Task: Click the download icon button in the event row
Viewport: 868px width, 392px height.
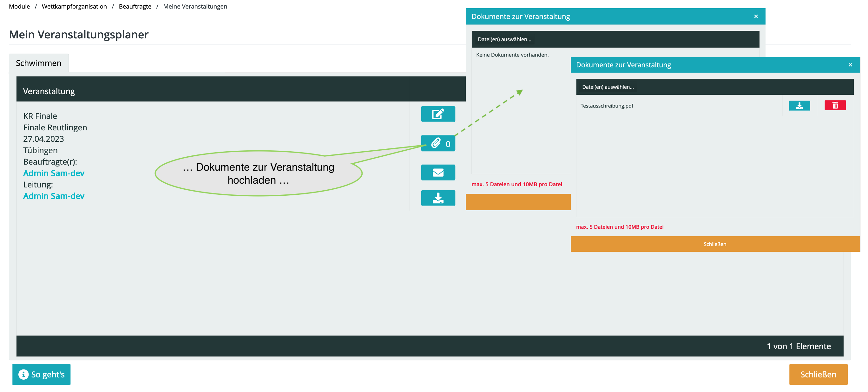Action: pos(438,198)
